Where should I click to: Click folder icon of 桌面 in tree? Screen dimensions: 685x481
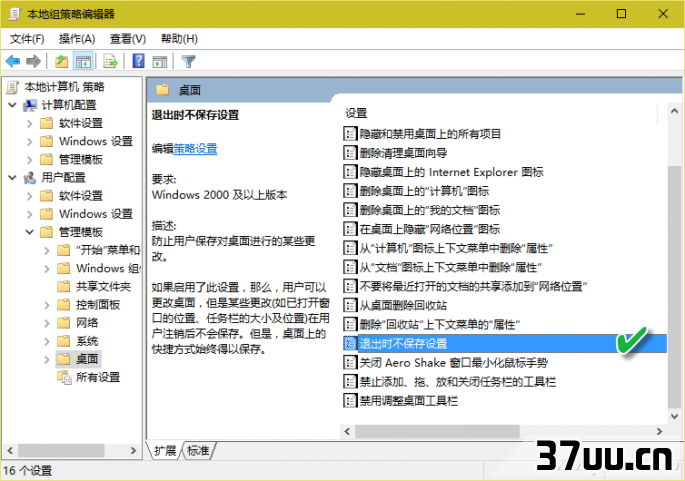[x=64, y=359]
